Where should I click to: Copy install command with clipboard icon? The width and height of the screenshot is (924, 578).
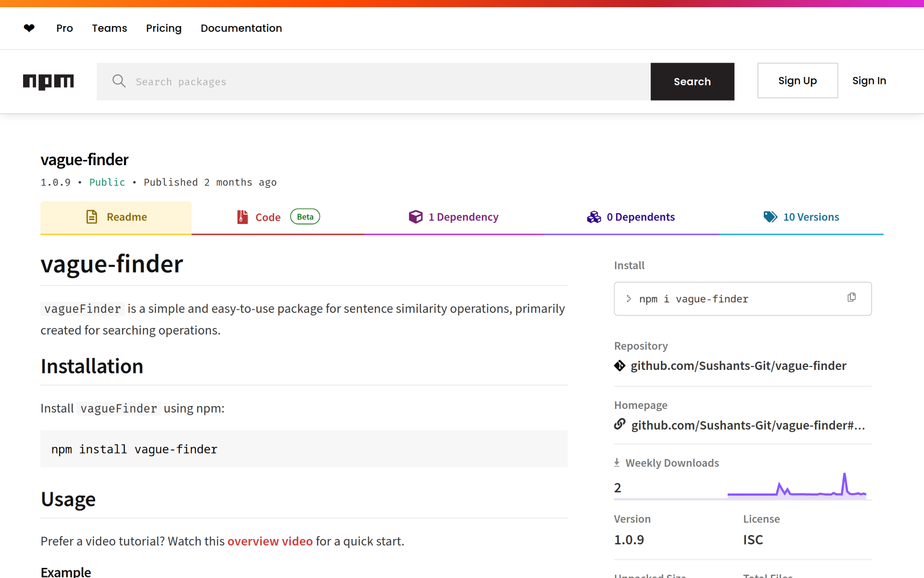point(851,298)
